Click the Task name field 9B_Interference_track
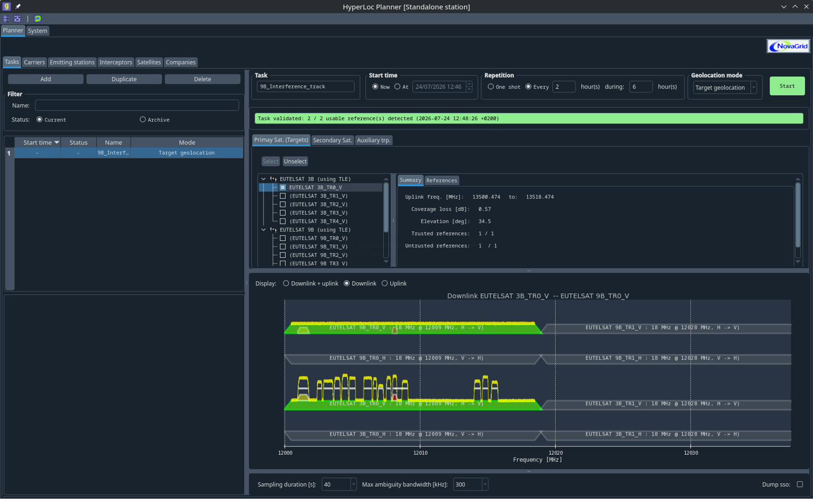This screenshot has width=813, height=504. (306, 87)
